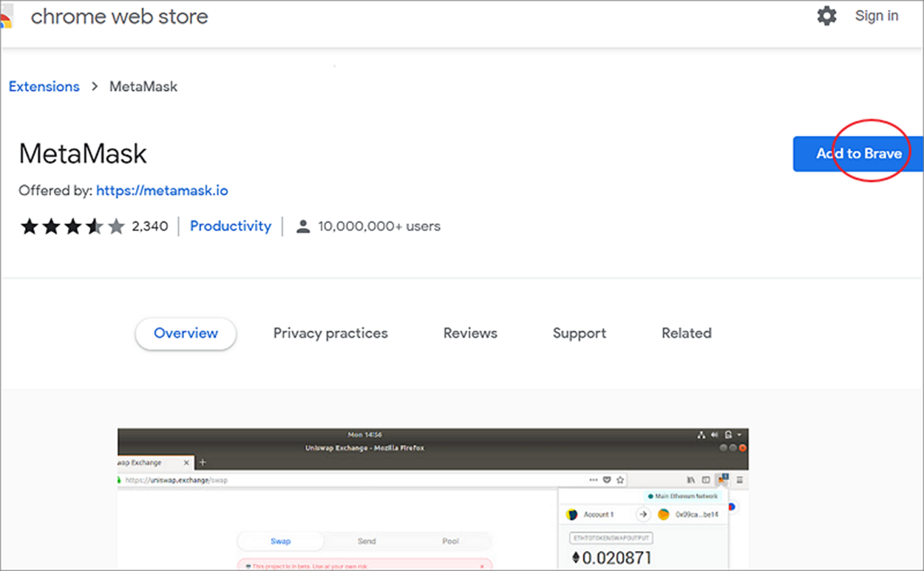The image size is (924, 571).
Task: Click the MetaMask extension title
Action: point(83,154)
